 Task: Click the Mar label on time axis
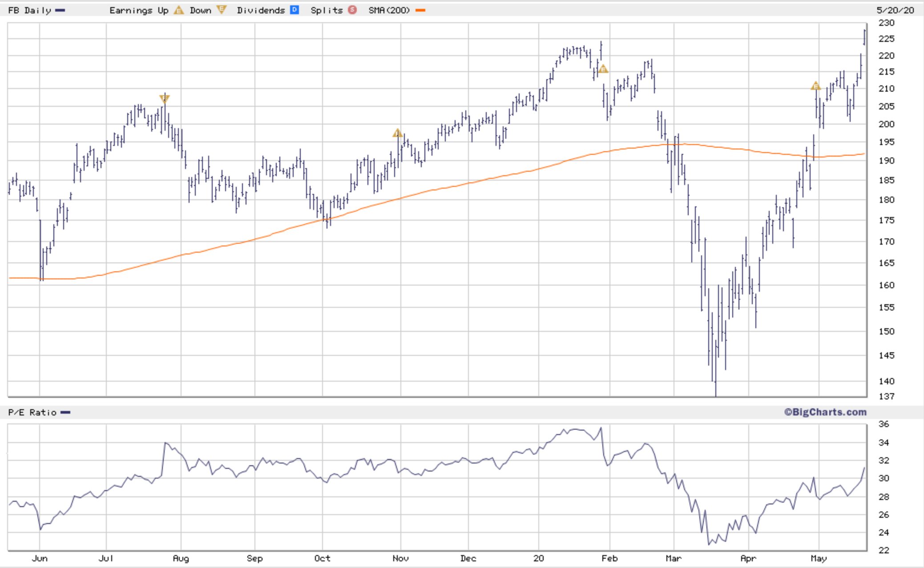point(673,558)
